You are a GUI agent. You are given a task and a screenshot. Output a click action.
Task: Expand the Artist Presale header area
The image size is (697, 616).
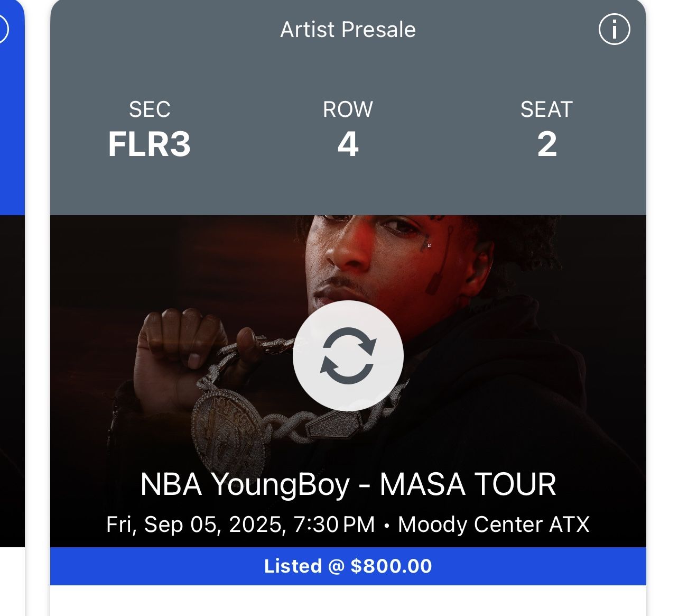click(x=347, y=30)
